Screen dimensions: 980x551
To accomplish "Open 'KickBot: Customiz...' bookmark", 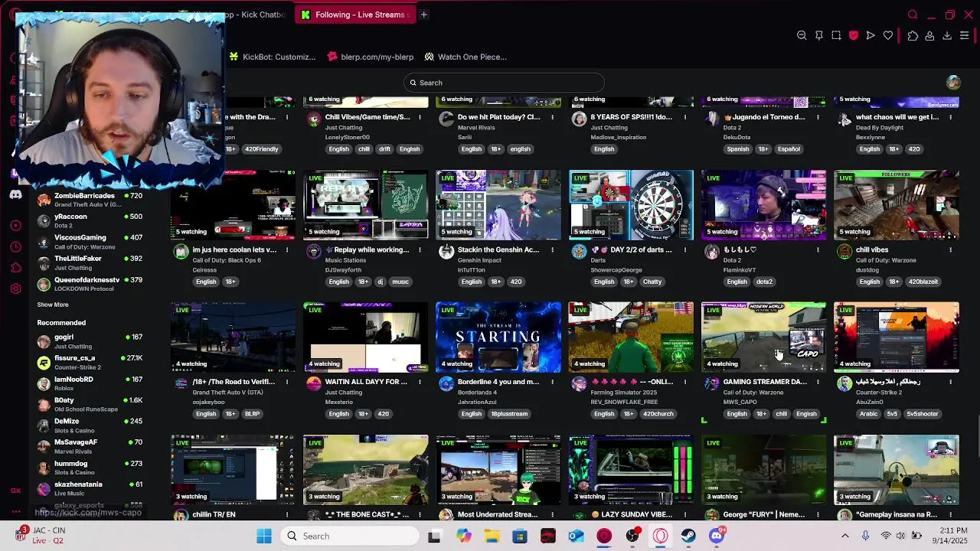I will [x=272, y=57].
